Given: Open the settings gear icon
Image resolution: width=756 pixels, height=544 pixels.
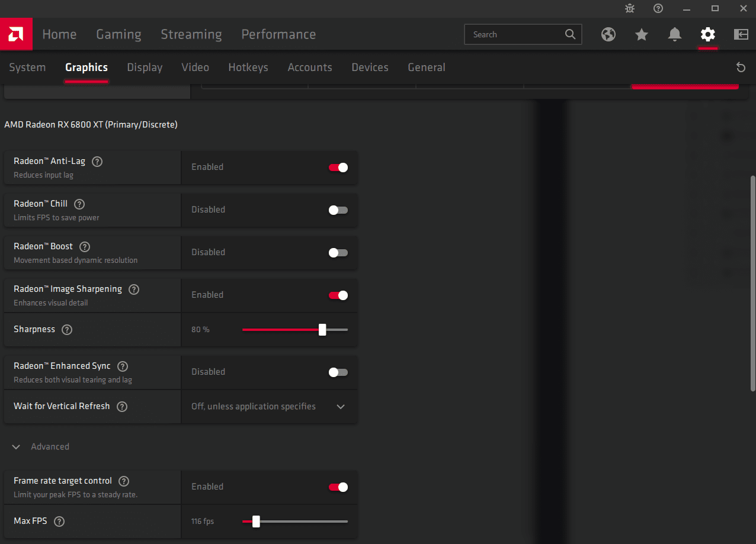Looking at the screenshot, I should click(708, 34).
